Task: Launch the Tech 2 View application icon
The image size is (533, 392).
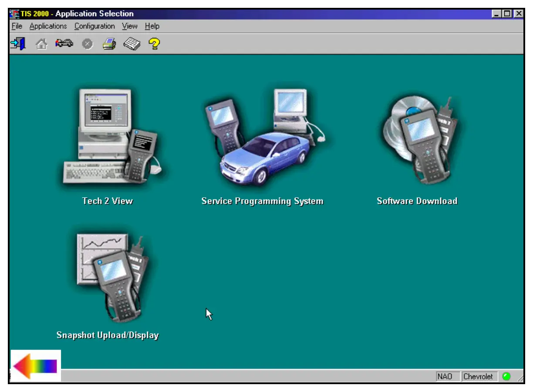Action: [x=111, y=137]
